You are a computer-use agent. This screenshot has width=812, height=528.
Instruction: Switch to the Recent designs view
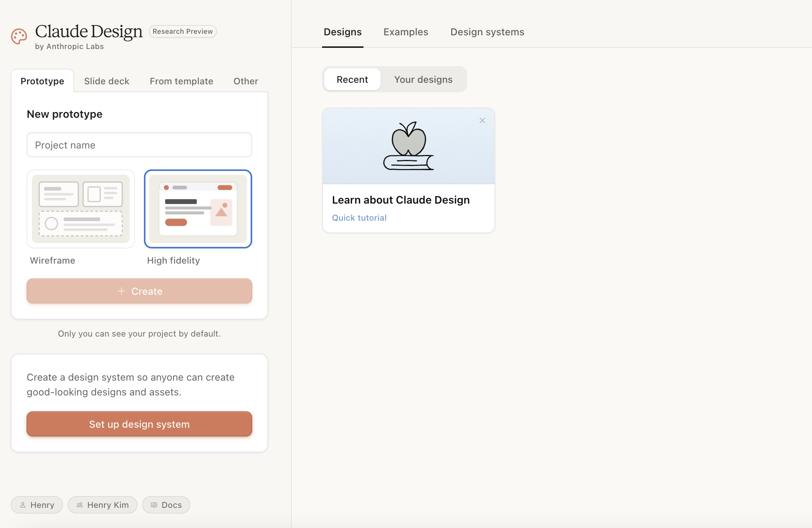352,79
